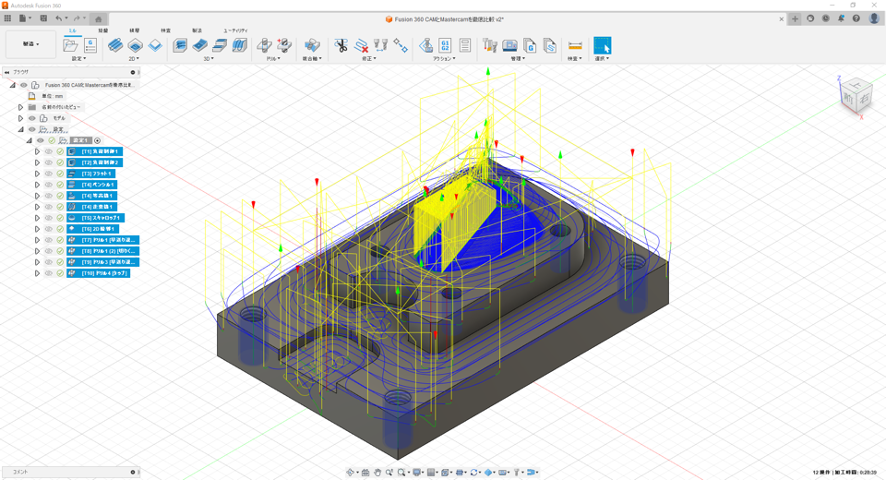Select the 2D Adaptive Clearing toolpath icon
Viewport: 887px width, 481px height.
pos(115,45)
